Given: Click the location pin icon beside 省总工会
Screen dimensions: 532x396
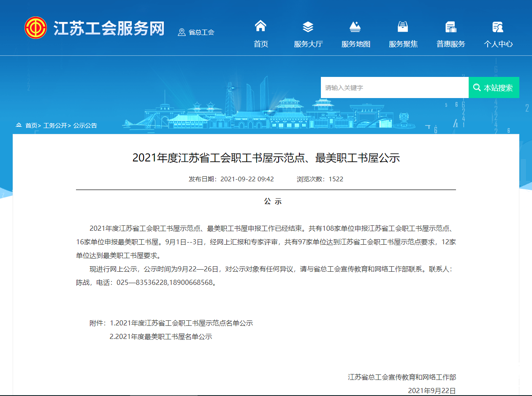Looking at the screenshot, I should point(182,32).
